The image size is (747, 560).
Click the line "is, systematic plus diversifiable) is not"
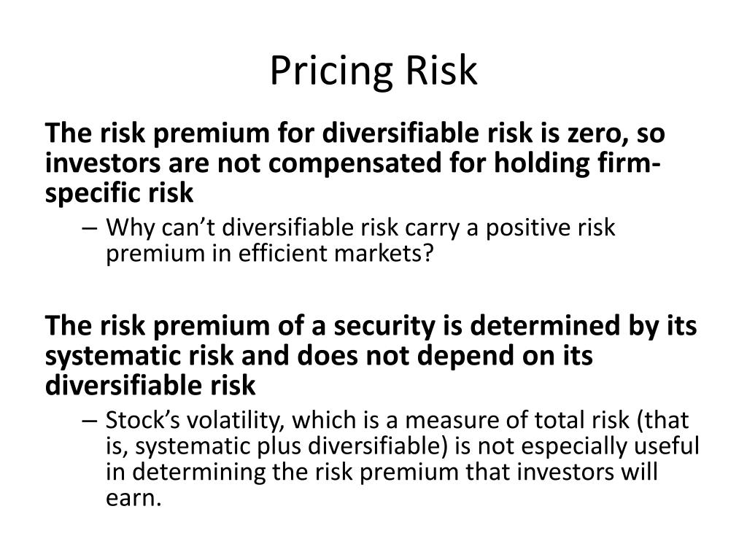pyautogui.click(x=402, y=447)
